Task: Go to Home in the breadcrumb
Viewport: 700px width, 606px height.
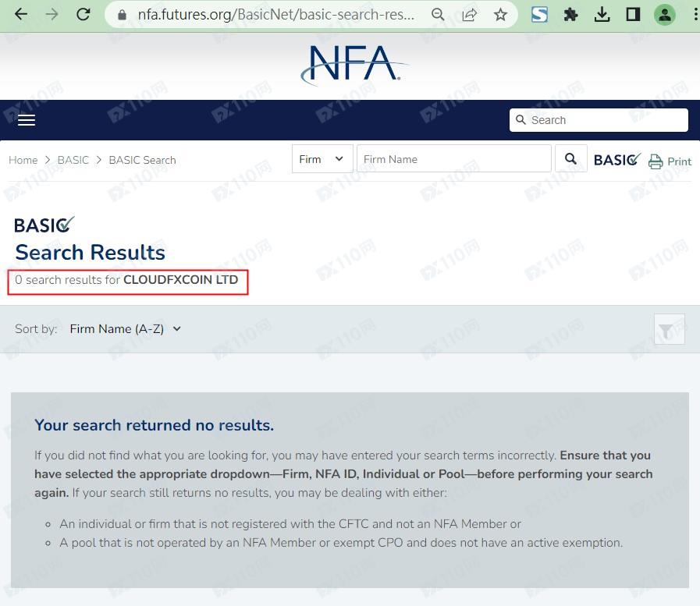Action: 23,160
